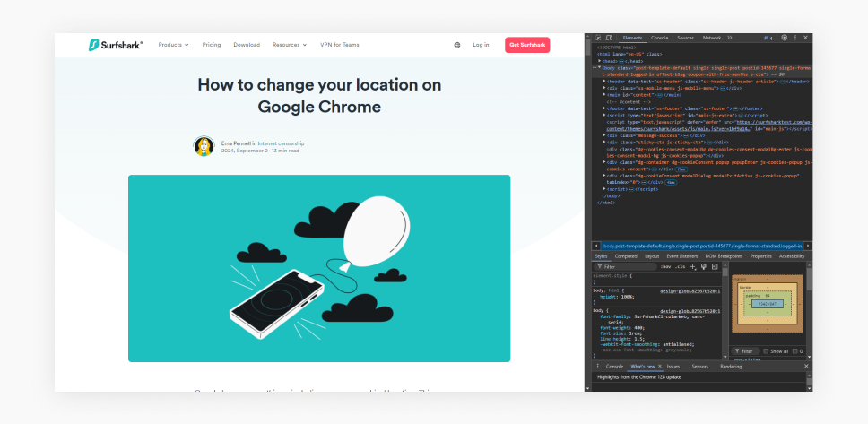Image resolution: width=868 pixels, height=424 pixels.
Task: Expand the main-js-extra script node
Action: 604,115
